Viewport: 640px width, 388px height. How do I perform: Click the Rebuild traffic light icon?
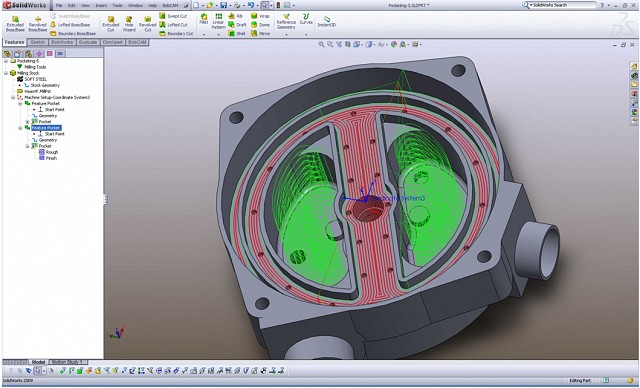(278, 5)
